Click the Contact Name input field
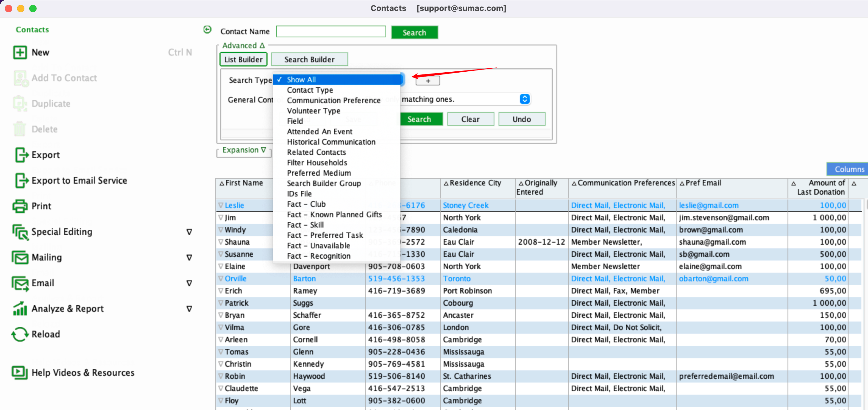Screen dimensions: 868x410 [x=331, y=32]
